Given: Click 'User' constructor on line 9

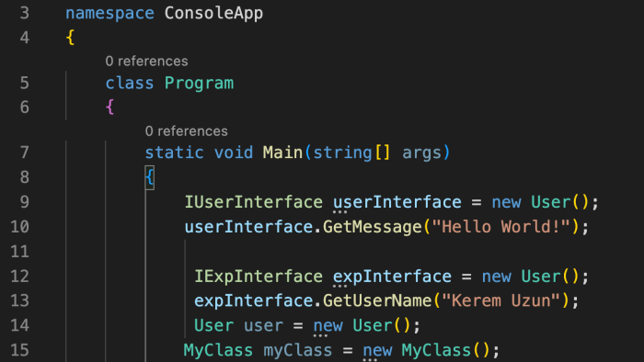Looking at the screenshot, I should coord(551,202).
